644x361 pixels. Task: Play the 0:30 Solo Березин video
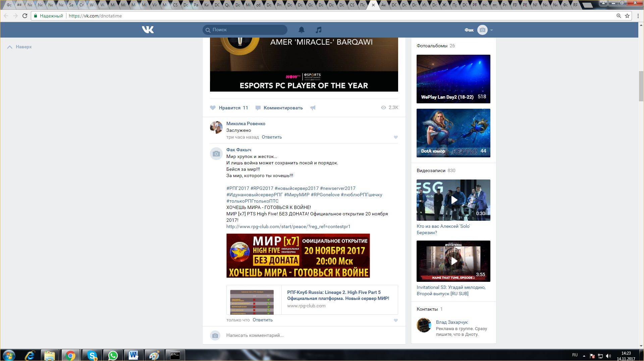point(453,200)
